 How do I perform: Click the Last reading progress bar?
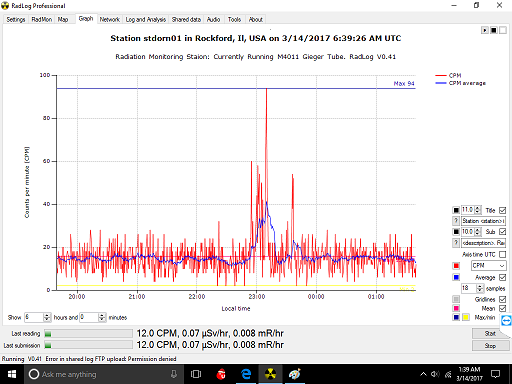[x=88, y=334]
